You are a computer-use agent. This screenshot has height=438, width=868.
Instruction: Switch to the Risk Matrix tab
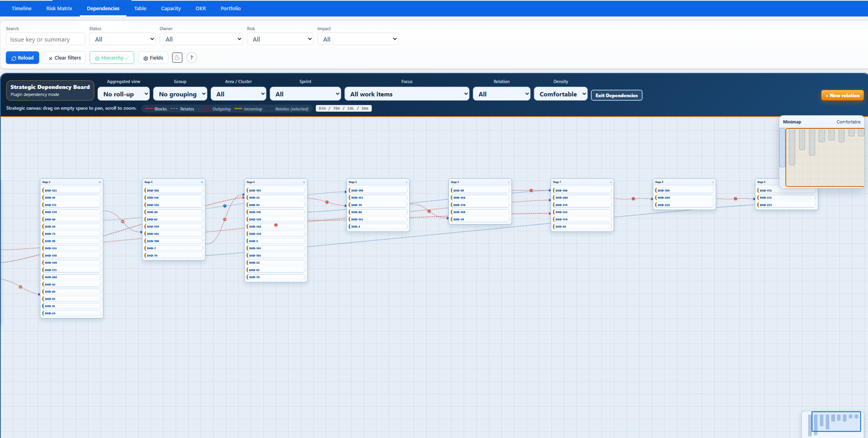(58, 8)
